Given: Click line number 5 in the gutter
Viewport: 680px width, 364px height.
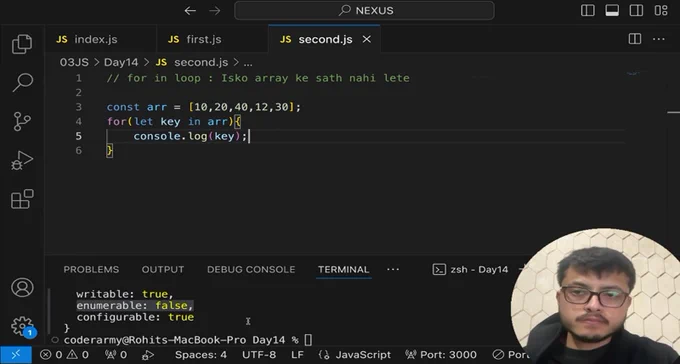Looking at the screenshot, I should [x=78, y=136].
